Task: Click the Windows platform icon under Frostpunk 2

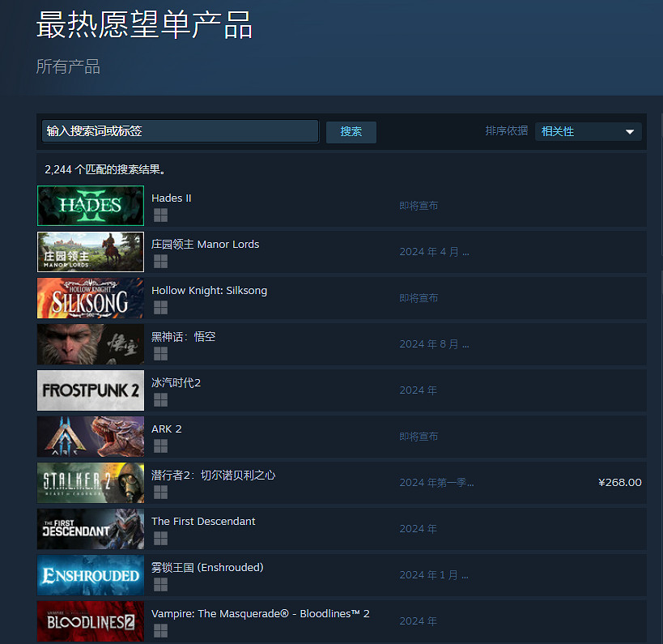Action: pyautogui.click(x=160, y=400)
